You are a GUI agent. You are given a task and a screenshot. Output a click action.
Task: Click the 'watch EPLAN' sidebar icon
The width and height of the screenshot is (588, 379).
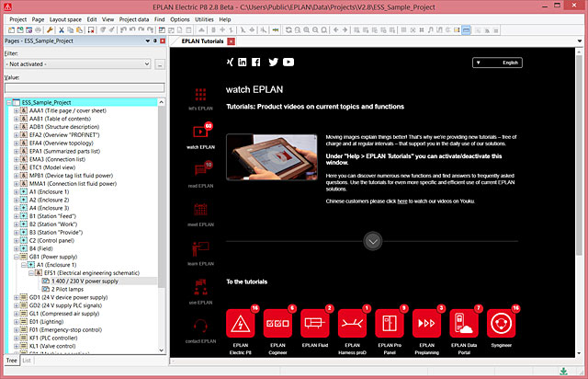(200, 132)
